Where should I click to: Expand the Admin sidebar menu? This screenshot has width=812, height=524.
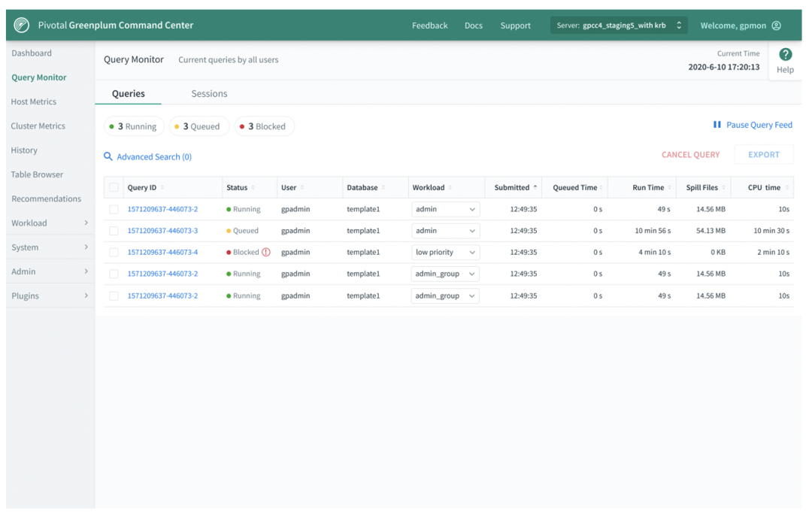[50, 271]
